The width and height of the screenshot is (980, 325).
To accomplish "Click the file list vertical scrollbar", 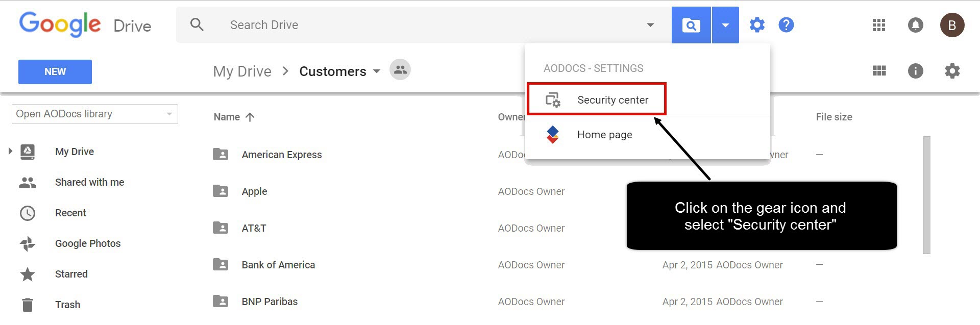I will click(927, 195).
